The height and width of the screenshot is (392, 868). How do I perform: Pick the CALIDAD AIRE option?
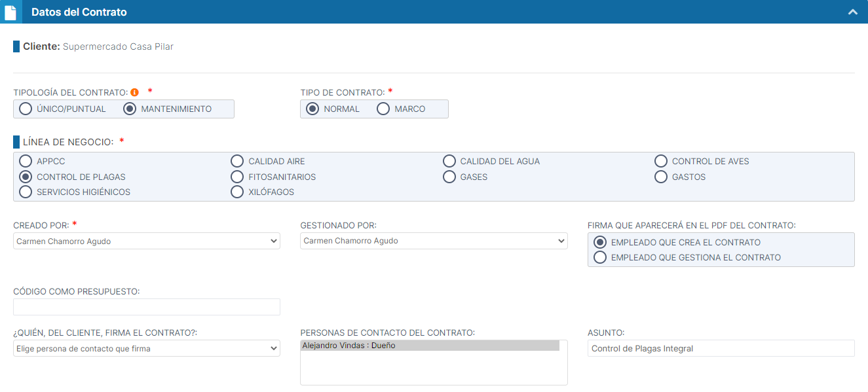(x=237, y=161)
